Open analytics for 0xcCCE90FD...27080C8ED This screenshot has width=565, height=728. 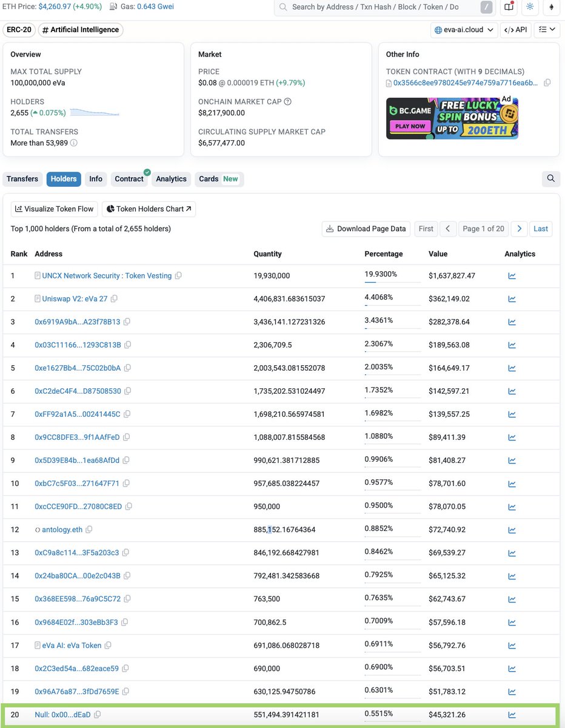(512, 507)
